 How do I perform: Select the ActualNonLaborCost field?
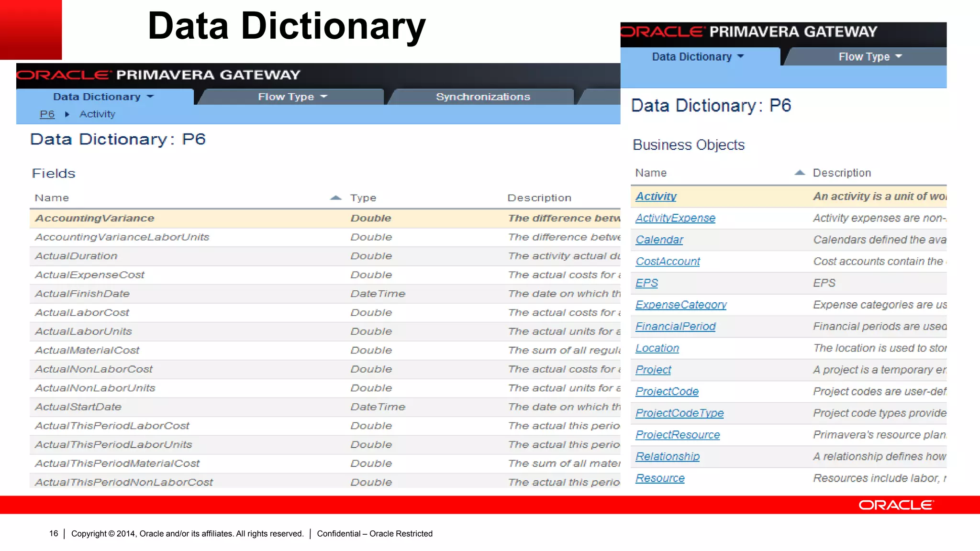94,369
